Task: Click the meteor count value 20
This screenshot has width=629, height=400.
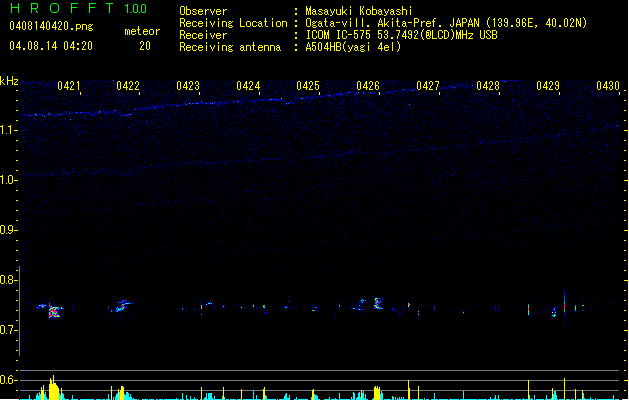Action: click(145, 46)
